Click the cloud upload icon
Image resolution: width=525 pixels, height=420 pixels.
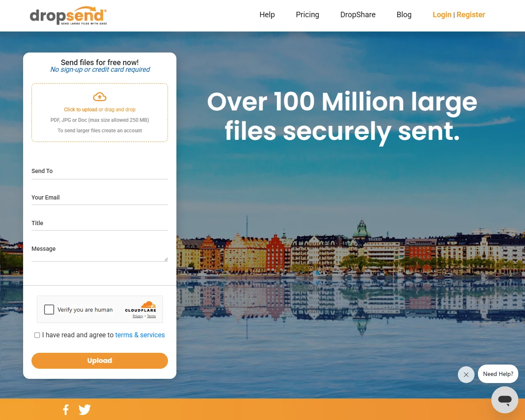point(100,96)
